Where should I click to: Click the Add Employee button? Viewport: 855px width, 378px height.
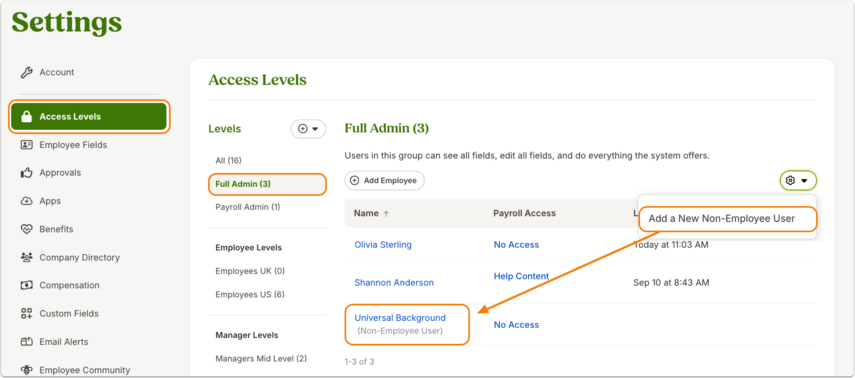pos(384,181)
